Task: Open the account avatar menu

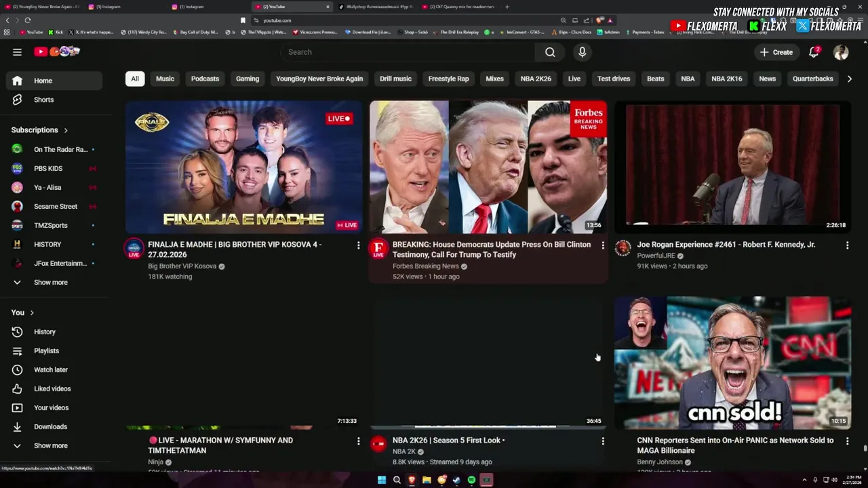Action: click(841, 52)
